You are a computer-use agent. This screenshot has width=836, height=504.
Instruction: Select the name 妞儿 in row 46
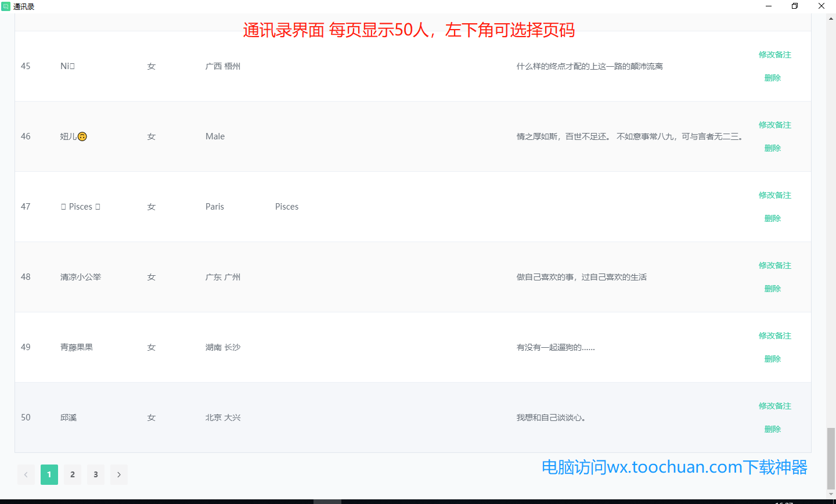pos(74,136)
